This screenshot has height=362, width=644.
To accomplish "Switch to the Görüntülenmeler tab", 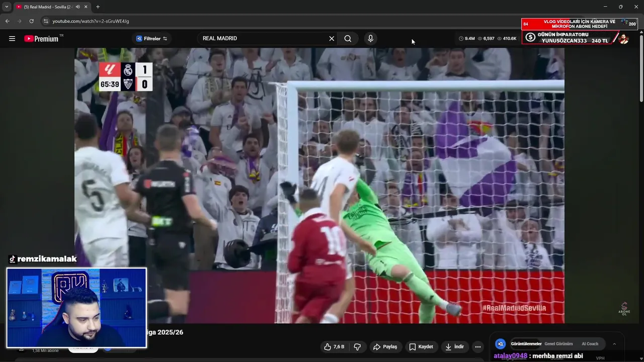I will pos(526,344).
